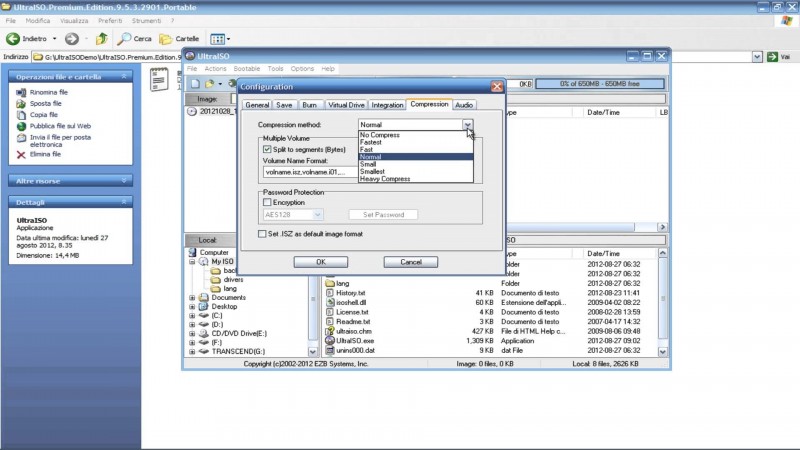
Task: Click Copia file task
Action: pyautogui.click(x=43, y=115)
